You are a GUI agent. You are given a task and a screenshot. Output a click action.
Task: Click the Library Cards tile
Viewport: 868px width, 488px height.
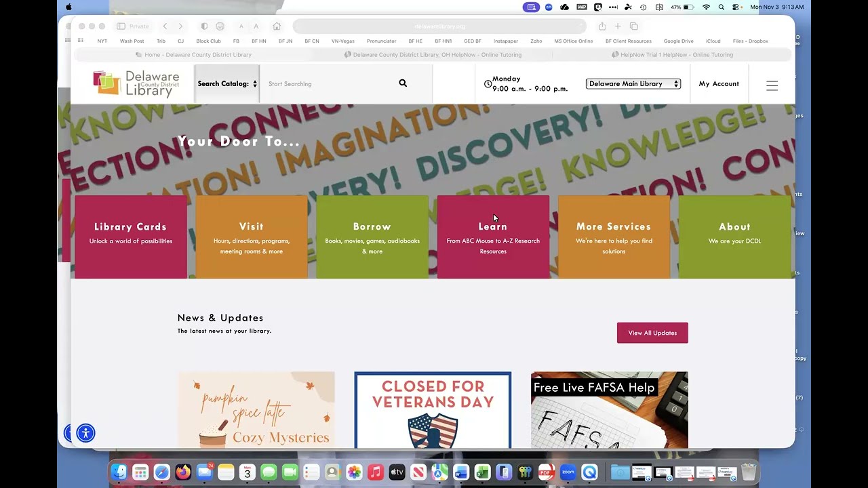coord(131,237)
